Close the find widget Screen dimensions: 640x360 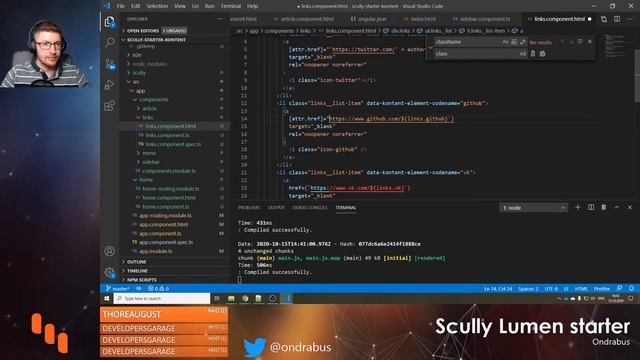(589, 42)
